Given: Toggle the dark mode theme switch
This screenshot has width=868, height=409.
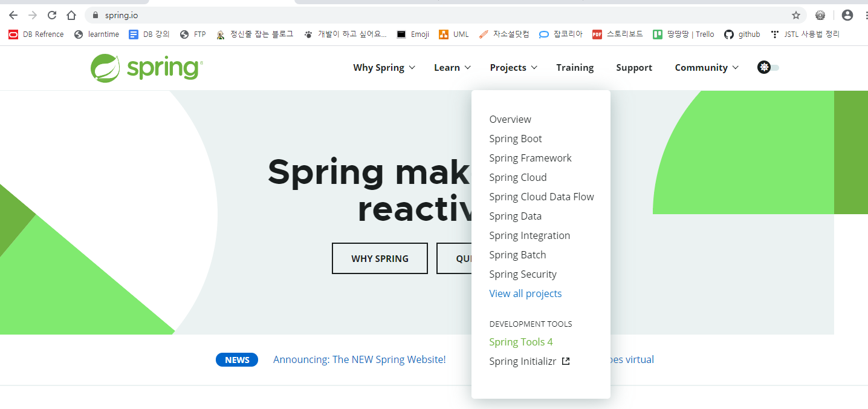Looking at the screenshot, I should pos(768,67).
